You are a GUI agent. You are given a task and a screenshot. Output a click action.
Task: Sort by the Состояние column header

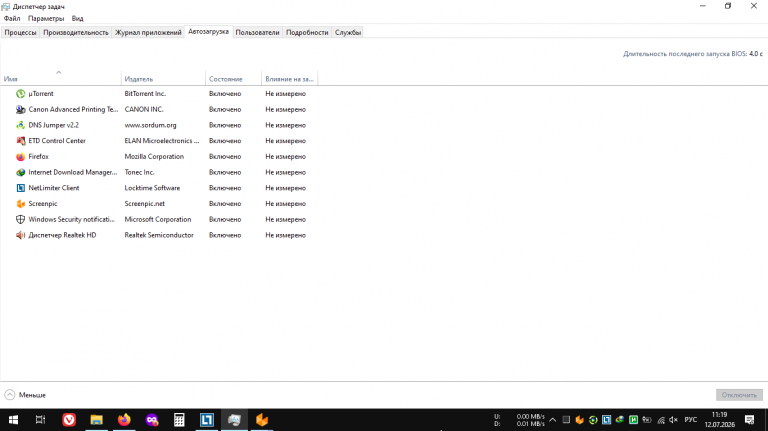233,78
